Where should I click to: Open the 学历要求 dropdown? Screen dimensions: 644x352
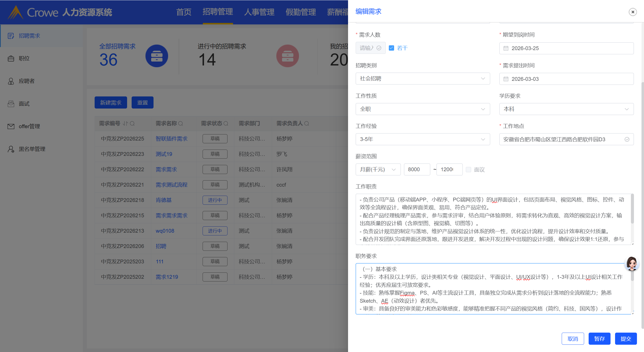pyautogui.click(x=566, y=109)
